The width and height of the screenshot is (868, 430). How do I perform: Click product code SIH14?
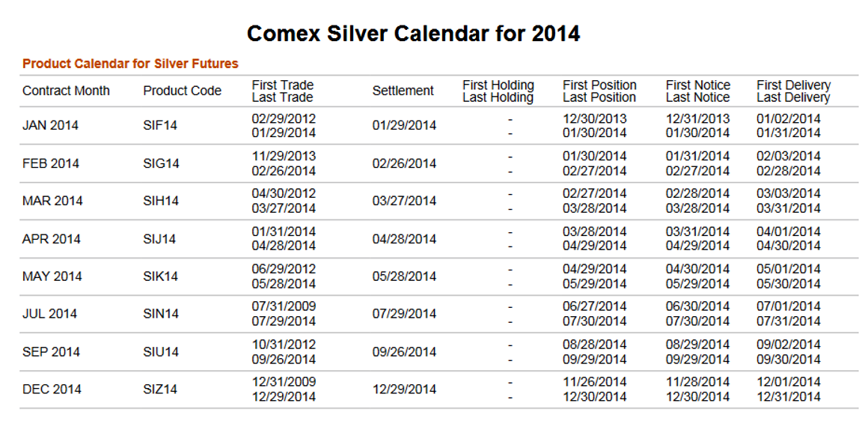pos(161,202)
